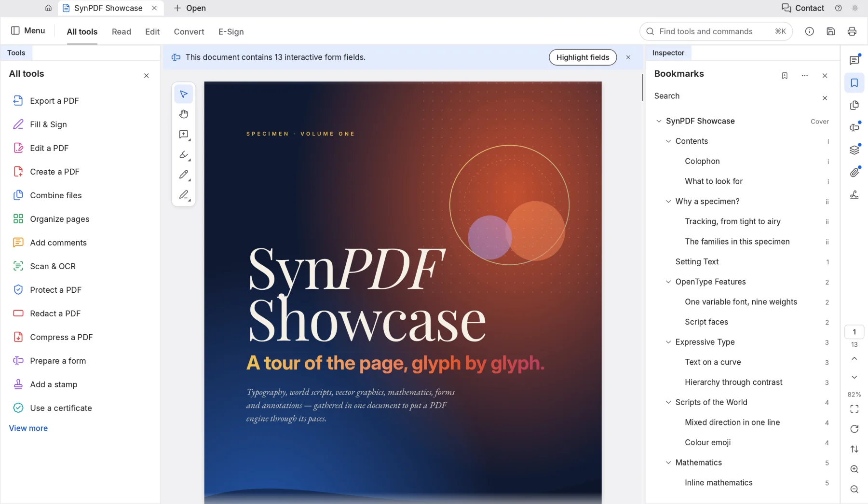The image size is (868, 504).
Task: Go to next page arrow
Action: tap(854, 377)
